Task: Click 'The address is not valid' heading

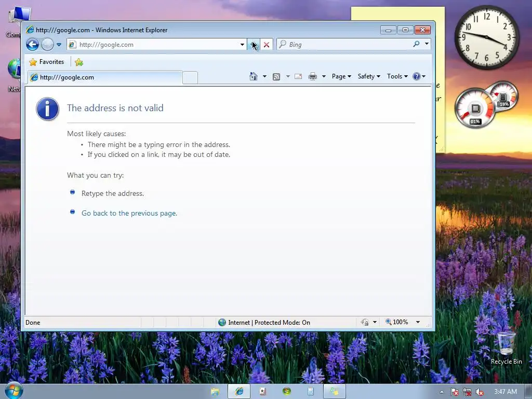Action: (115, 108)
